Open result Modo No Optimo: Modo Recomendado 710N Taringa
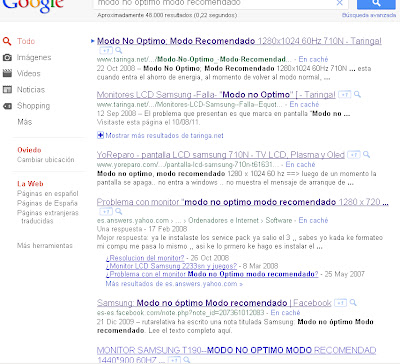Screen dimensions: 400x364 239,41
